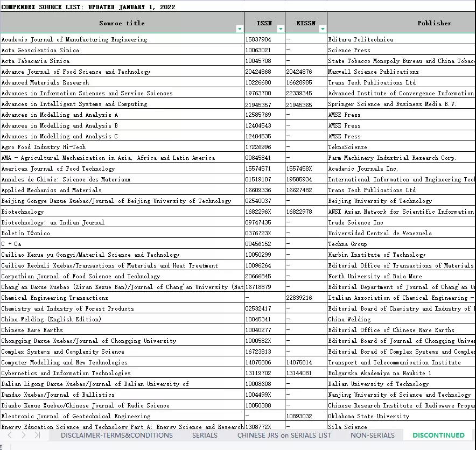
Task: Select Cybernetics and Information Technologies cell
Action: tap(122, 373)
